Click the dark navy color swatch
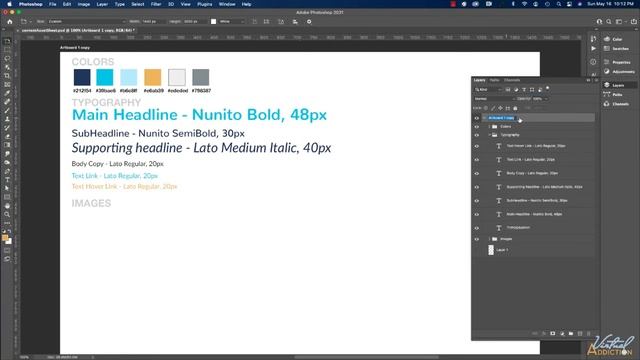Screen dimensions: 640x360 pyautogui.click(x=82, y=78)
